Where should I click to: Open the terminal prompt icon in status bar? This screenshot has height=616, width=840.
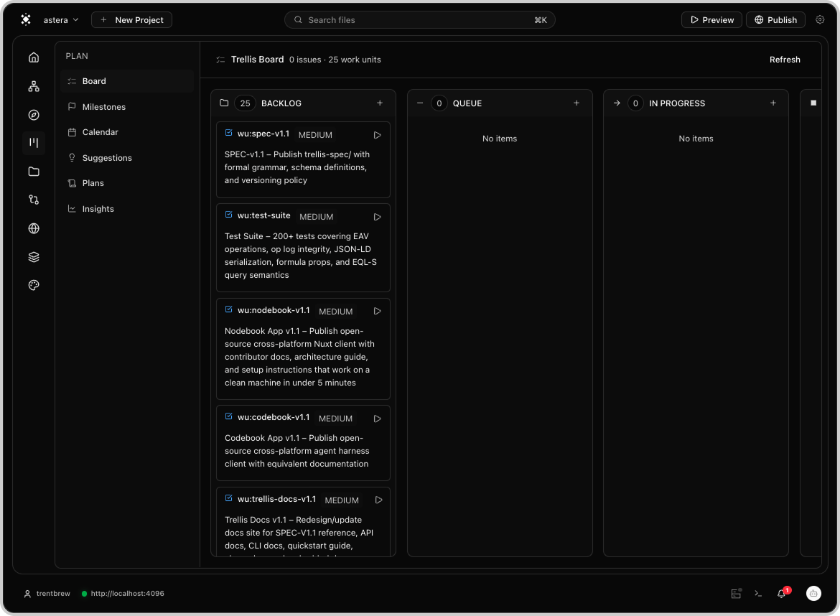pyautogui.click(x=758, y=594)
